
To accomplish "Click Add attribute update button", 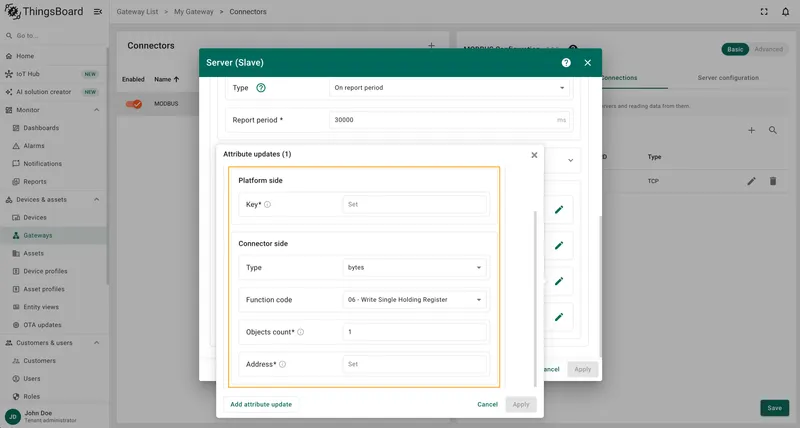I will coord(261,405).
